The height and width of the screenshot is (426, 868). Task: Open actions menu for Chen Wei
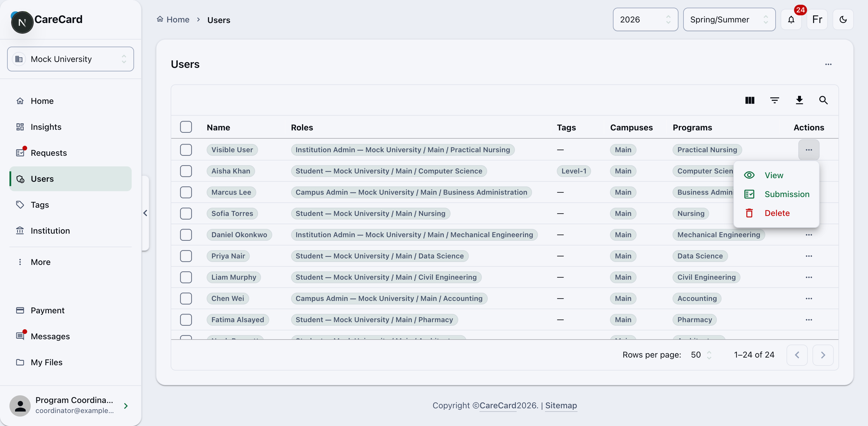click(x=809, y=298)
